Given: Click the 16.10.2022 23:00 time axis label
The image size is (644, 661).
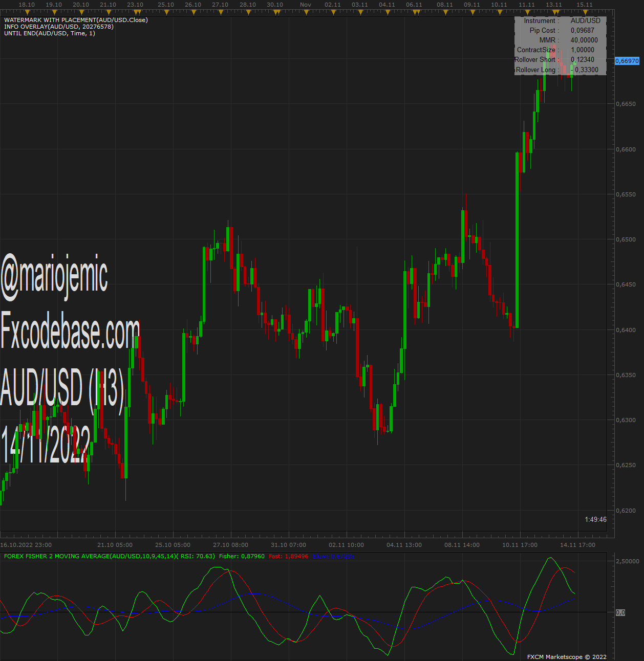Looking at the screenshot, I should pyautogui.click(x=26, y=545).
